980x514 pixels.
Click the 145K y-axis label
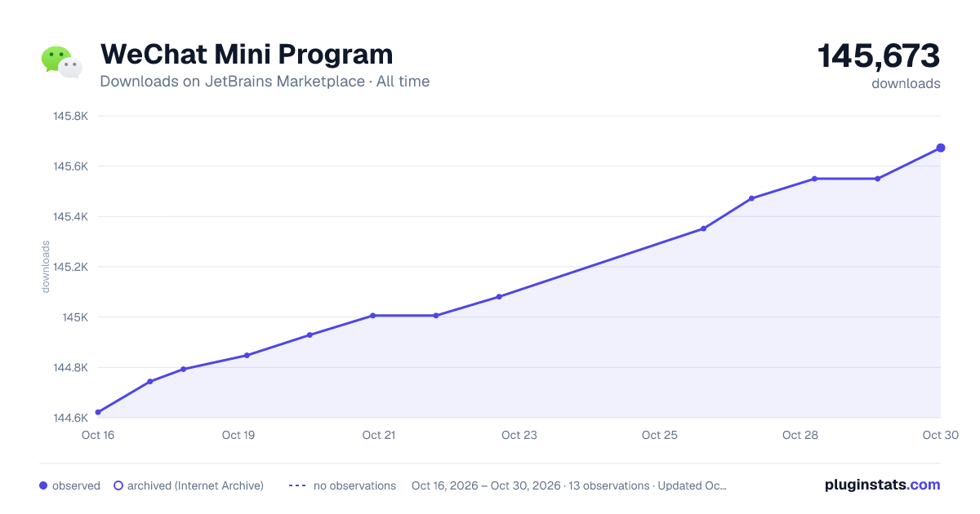(x=75, y=317)
